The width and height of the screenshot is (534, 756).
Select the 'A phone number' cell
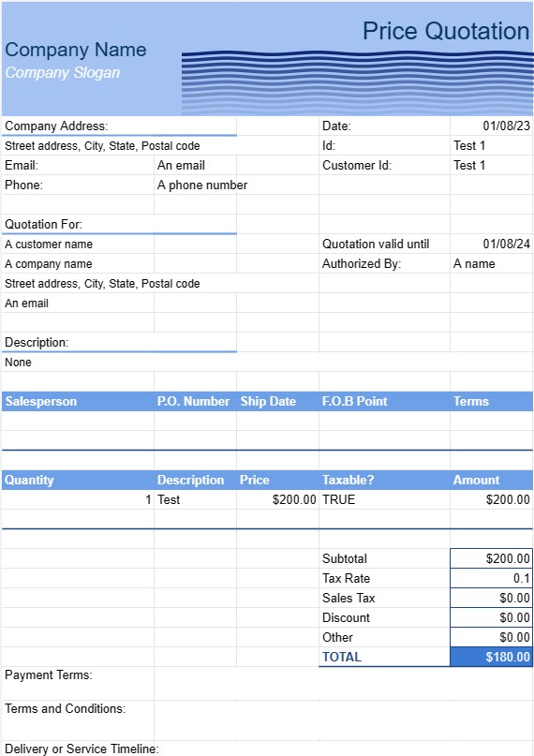pyautogui.click(x=202, y=185)
